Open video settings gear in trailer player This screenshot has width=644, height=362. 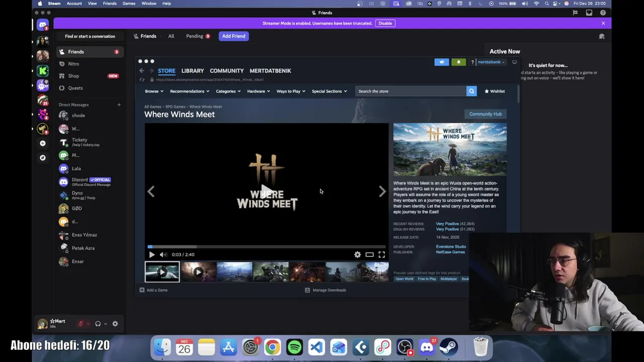(357, 254)
